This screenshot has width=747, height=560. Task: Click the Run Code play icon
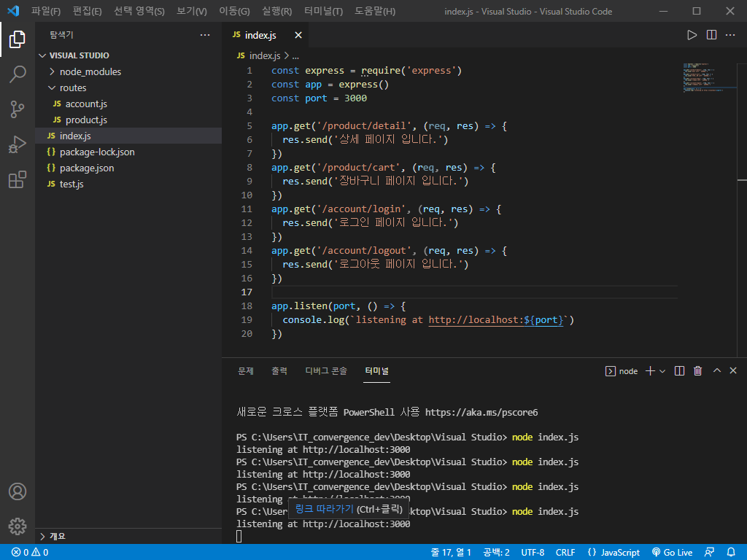click(x=692, y=35)
